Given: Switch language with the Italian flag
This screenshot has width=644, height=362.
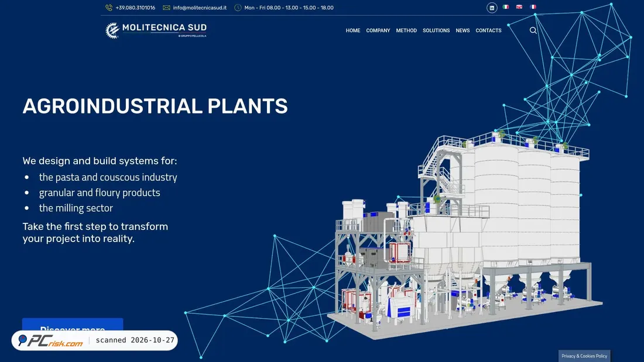Looking at the screenshot, I should 506,7.
